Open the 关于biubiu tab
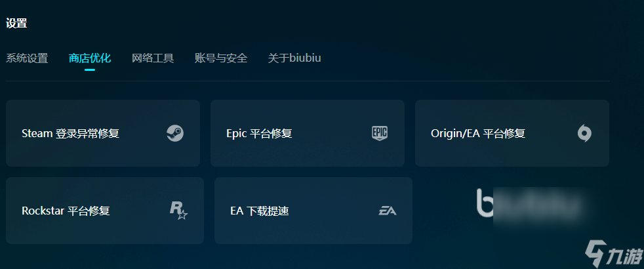The image size is (644, 269). [x=294, y=58]
